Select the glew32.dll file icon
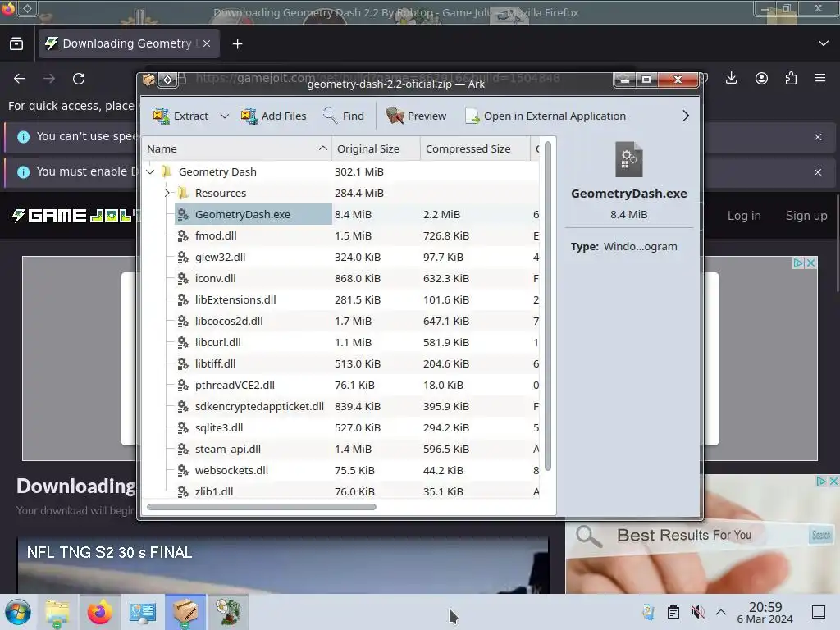The image size is (840, 630). click(183, 257)
